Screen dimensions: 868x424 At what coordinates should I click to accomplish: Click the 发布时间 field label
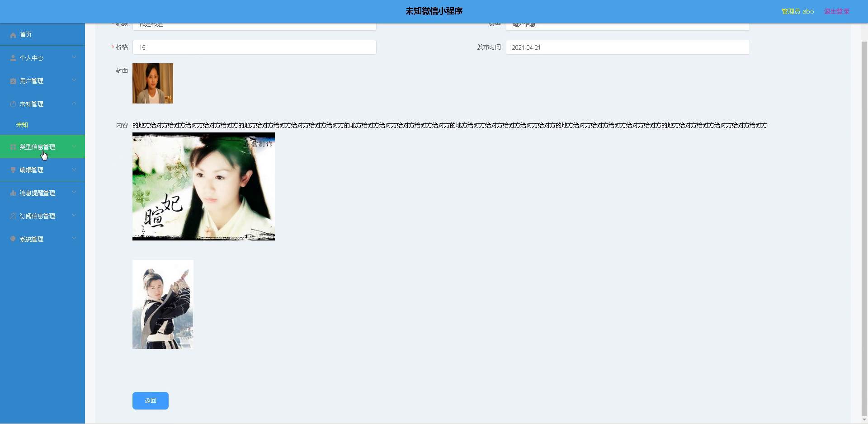pyautogui.click(x=489, y=47)
